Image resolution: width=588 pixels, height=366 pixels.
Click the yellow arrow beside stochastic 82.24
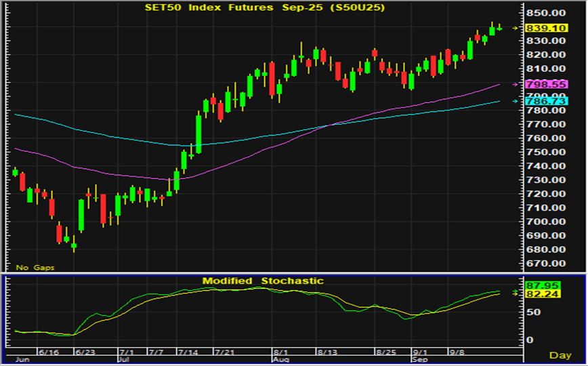[514, 293]
